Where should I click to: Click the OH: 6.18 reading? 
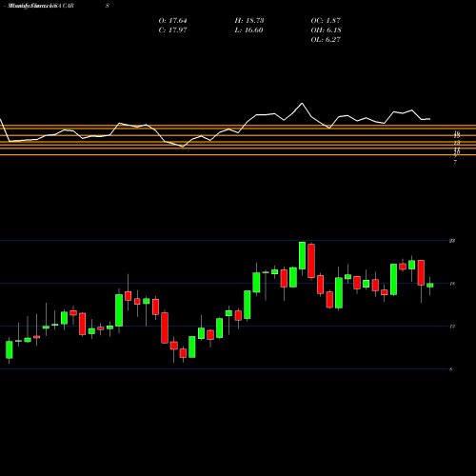click(326, 30)
